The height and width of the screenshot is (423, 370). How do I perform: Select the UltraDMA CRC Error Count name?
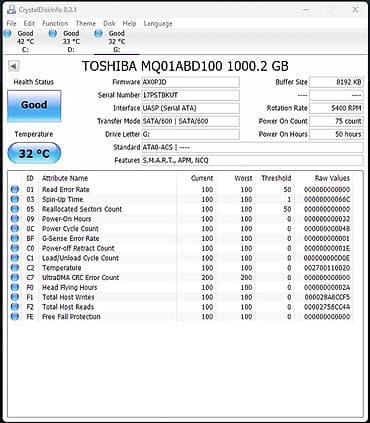tap(80, 277)
